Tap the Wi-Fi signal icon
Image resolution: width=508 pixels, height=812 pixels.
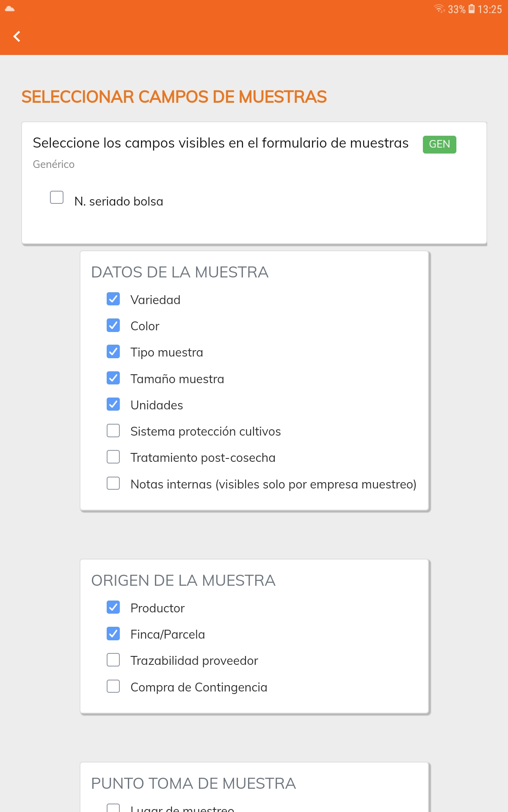point(439,8)
